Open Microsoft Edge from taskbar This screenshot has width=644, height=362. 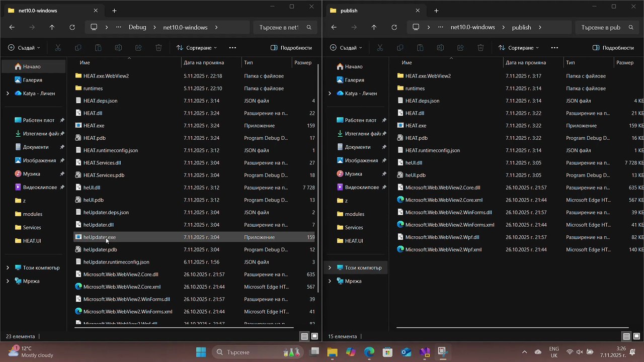[x=369, y=352]
